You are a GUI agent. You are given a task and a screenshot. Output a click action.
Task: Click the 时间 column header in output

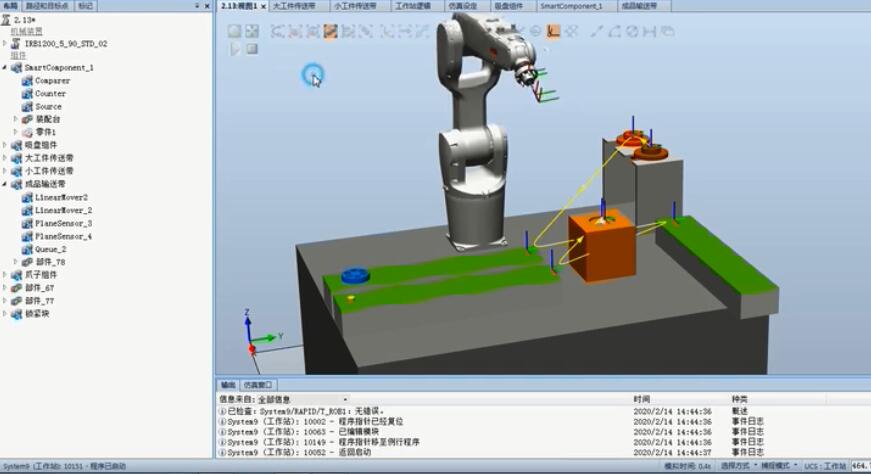click(641, 399)
